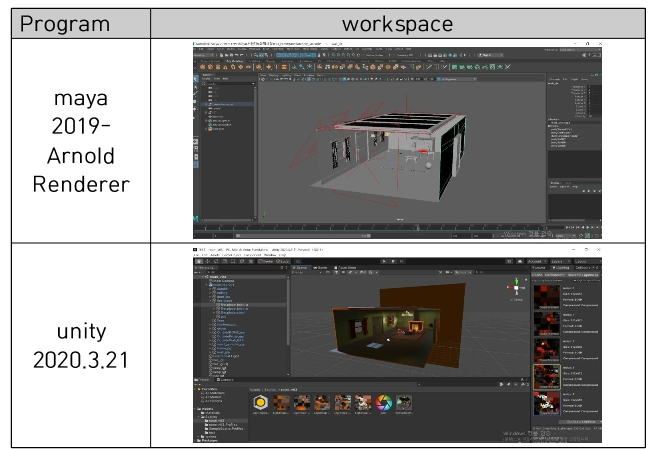
Task: Open the Console tab in Unity
Action: pyautogui.click(x=225, y=380)
